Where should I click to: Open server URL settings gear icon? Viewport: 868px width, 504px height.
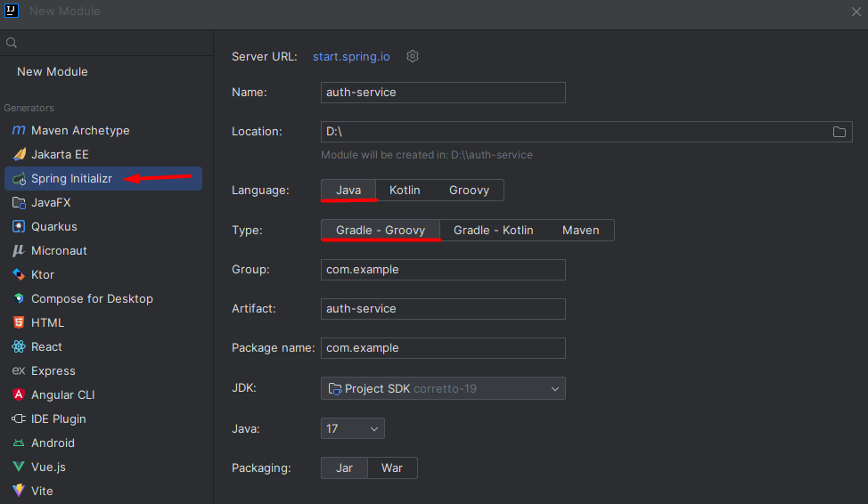pyautogui.click(x=413, y=57)
